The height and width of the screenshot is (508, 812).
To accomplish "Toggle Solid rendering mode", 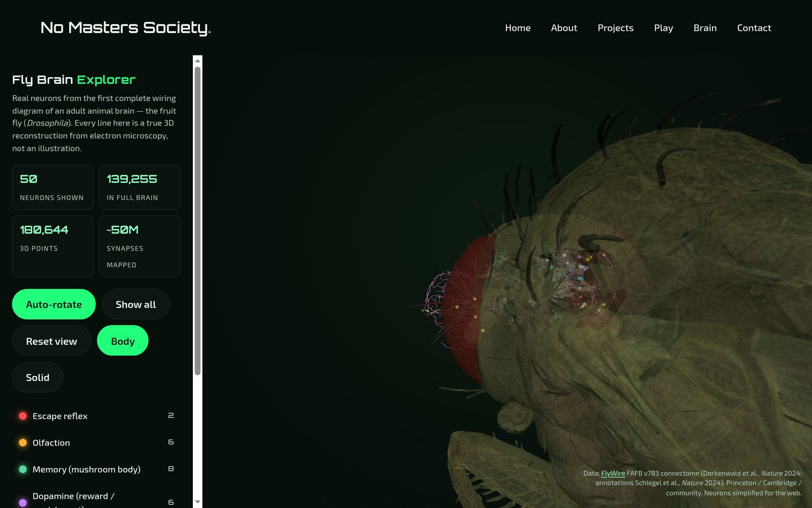I will point(38,377).
